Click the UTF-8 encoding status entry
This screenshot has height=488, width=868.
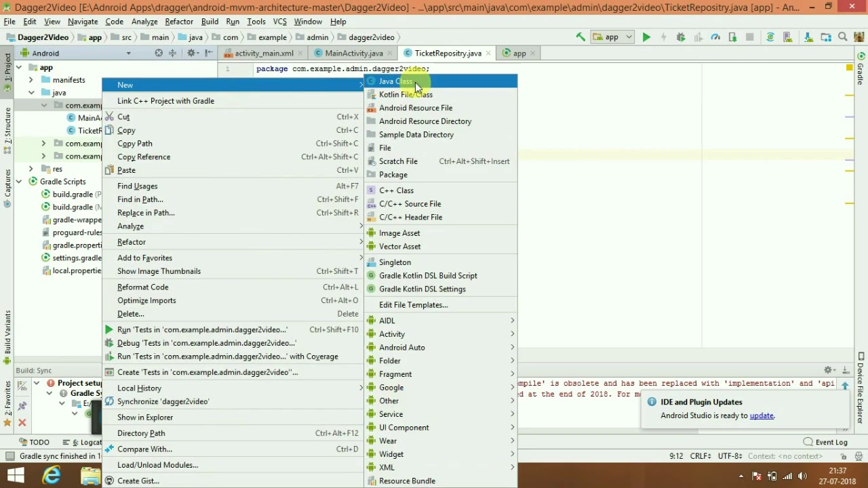[x=729, y=456]
